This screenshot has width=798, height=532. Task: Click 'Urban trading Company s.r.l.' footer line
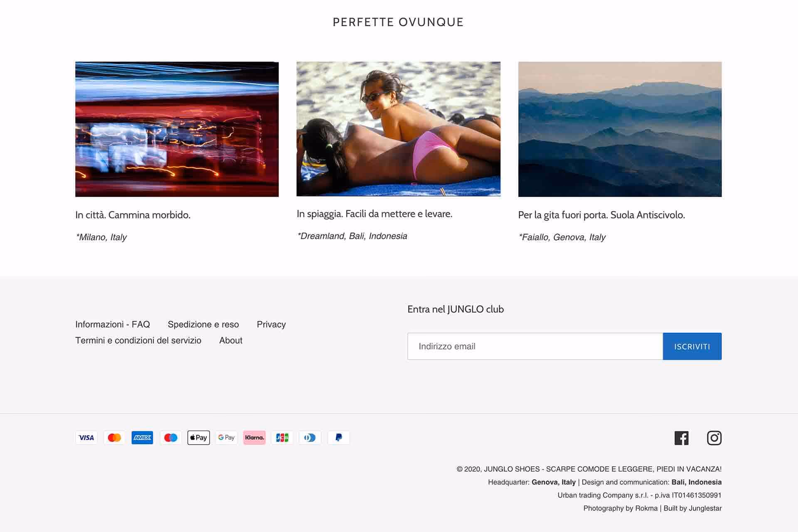click(640, 495)
